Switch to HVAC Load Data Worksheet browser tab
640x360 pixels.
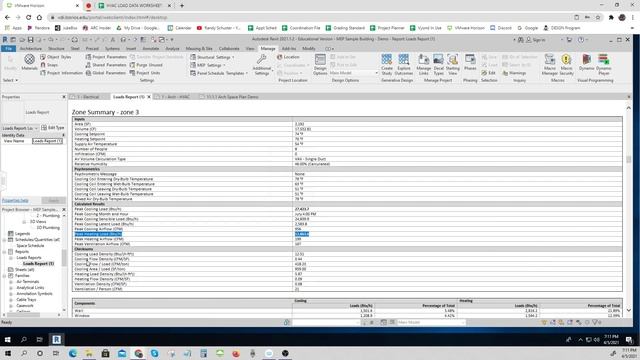[x=135, y=6]
